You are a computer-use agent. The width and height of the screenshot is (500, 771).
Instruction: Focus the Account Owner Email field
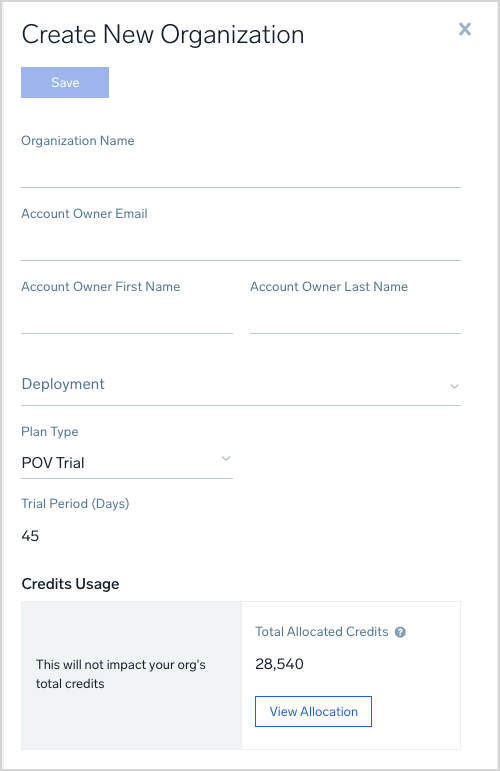coord(241,244)
